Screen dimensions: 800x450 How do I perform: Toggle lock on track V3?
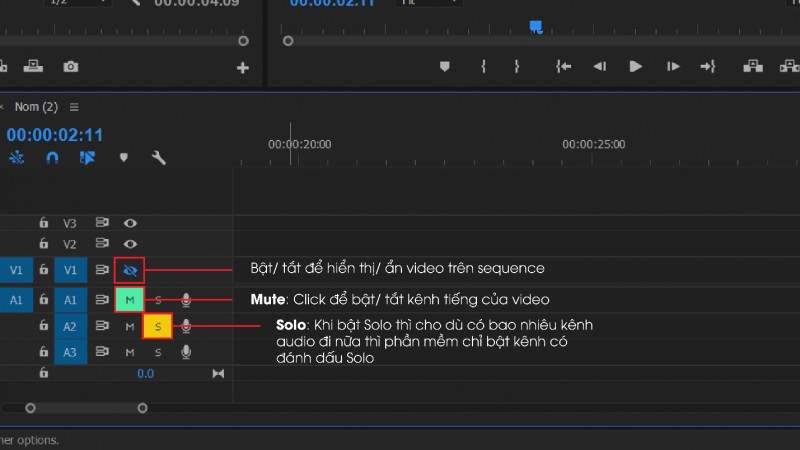coord(44,222)
